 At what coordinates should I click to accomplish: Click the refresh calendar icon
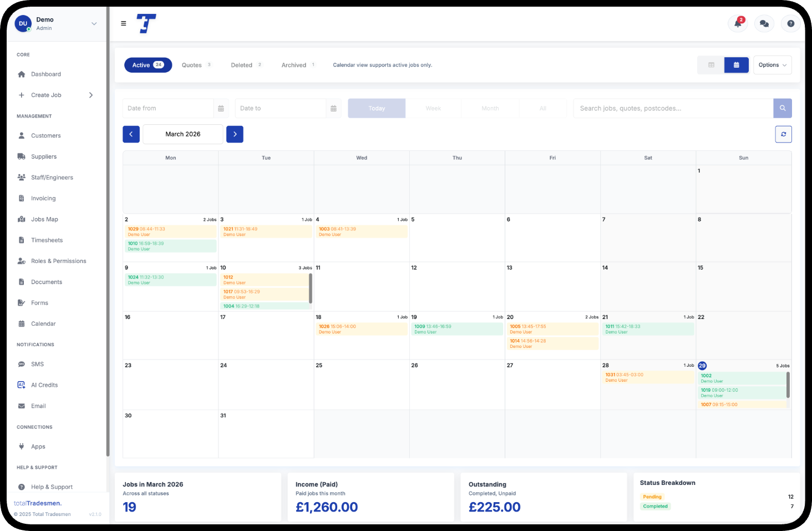coord(783,134)
